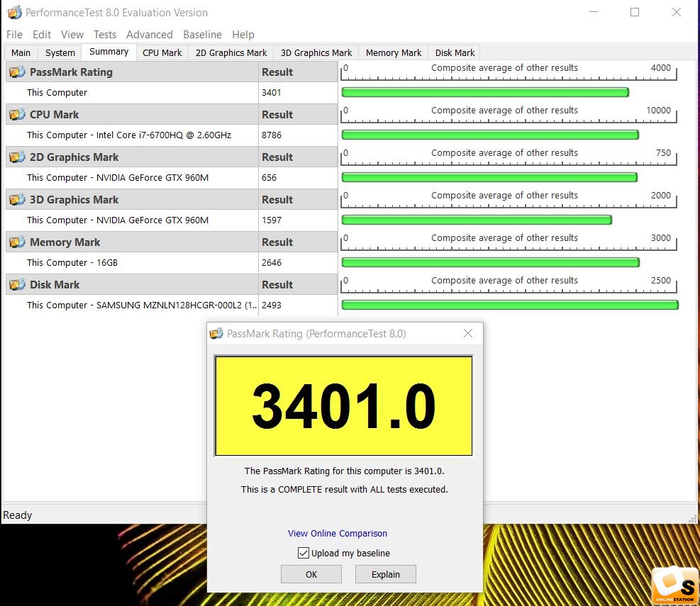Open the Baseline menu
700x606 pixels.
202,34
